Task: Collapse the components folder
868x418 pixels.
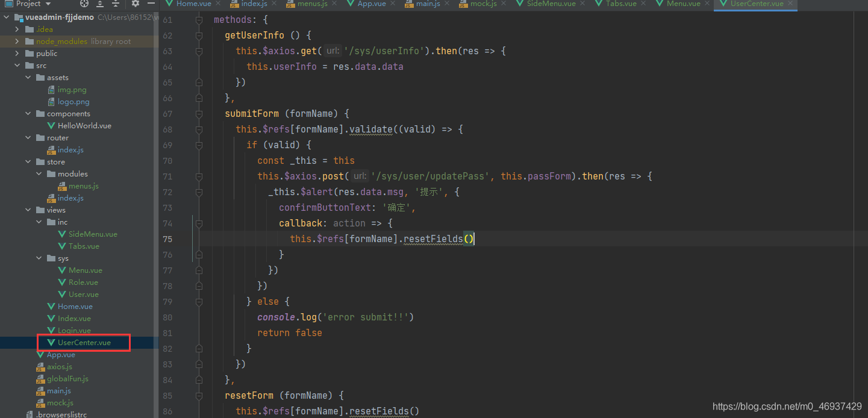Action: (x=28, y=114)
